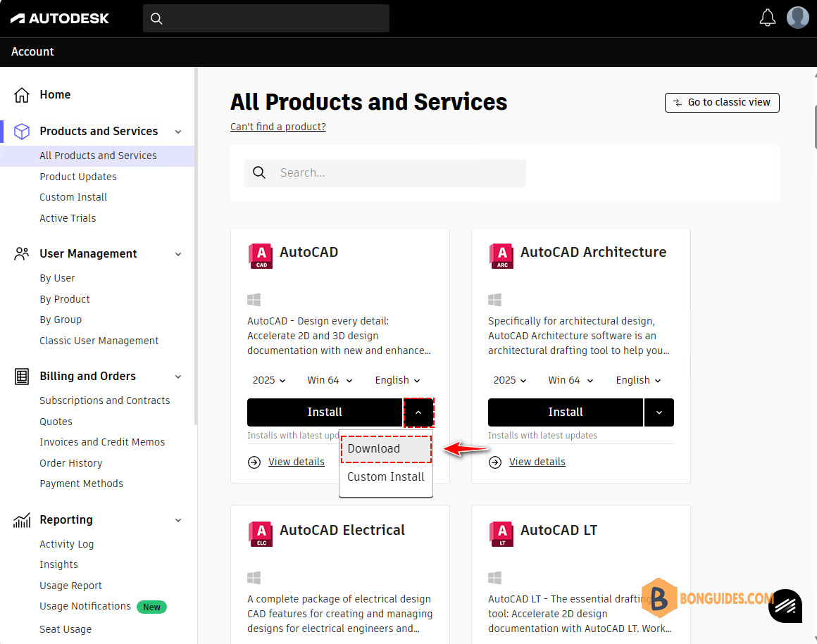Screen dimensions: 817x644
Task: Focus the product Search field
Action: (x=385, y=173)
